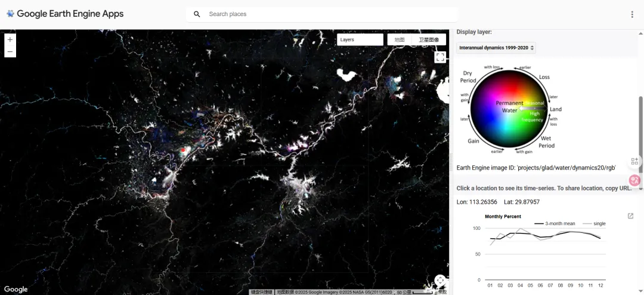Click the floating grid-plus widget icon
644x295 pixels.
[634, 161]
